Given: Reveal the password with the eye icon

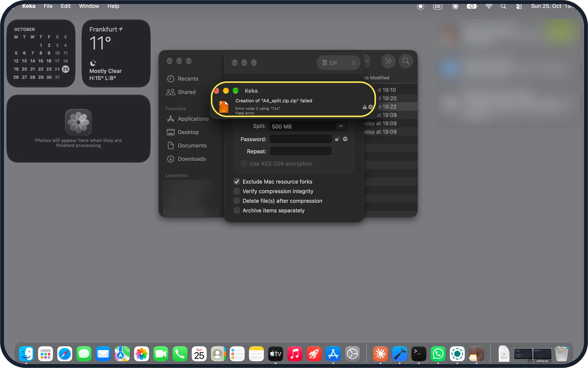Looking at the screenshot, I should tap(345, 139).
